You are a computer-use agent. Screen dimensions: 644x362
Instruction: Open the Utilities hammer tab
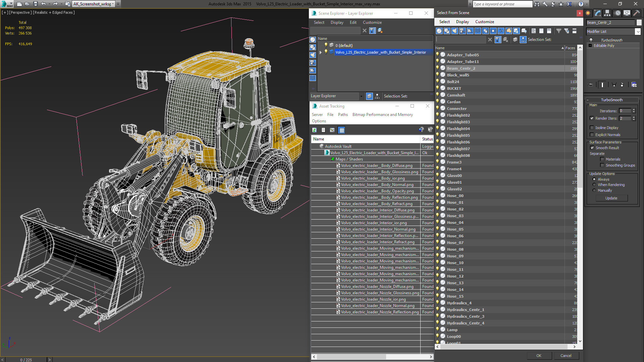(x=636, y=13)
